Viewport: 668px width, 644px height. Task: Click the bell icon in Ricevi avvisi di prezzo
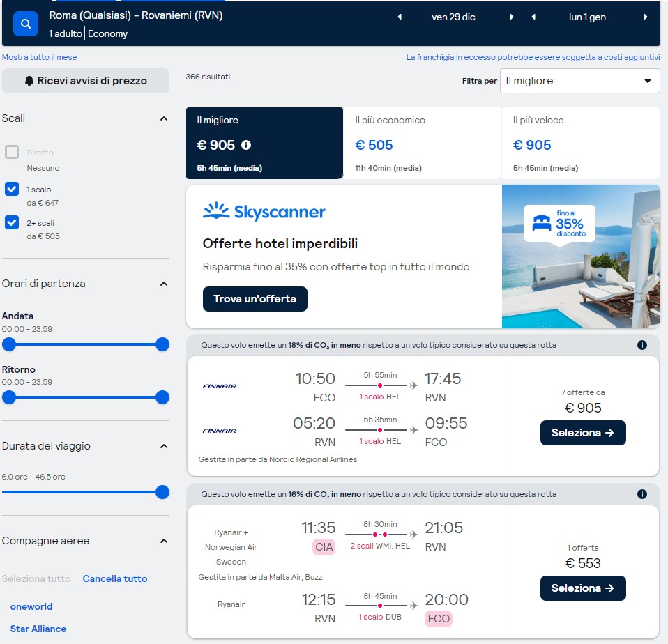pyautogui.click(x=29, y=81)
